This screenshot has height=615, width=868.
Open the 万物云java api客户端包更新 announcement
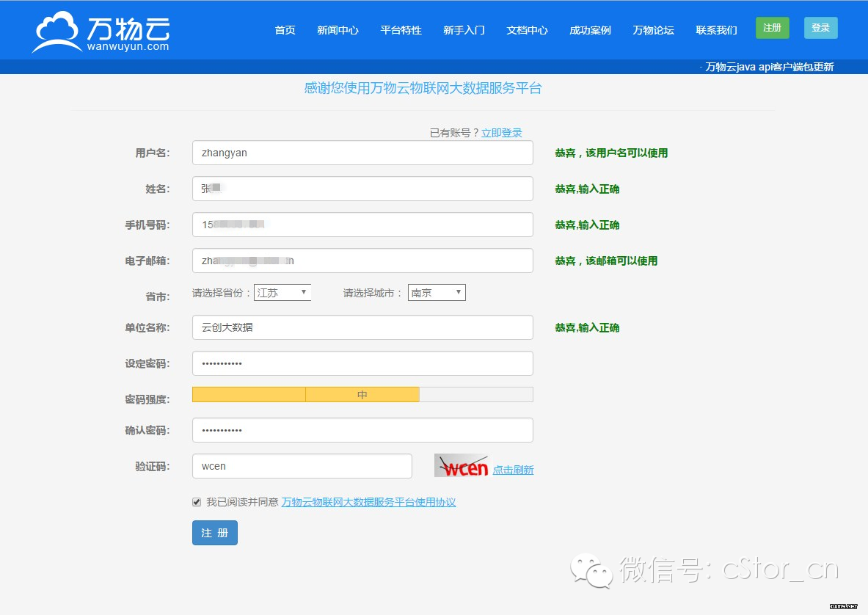770,67
